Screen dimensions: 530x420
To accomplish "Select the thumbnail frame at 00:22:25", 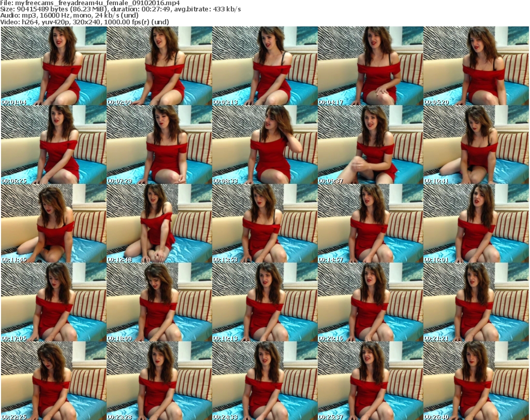I will coord(54,381).
